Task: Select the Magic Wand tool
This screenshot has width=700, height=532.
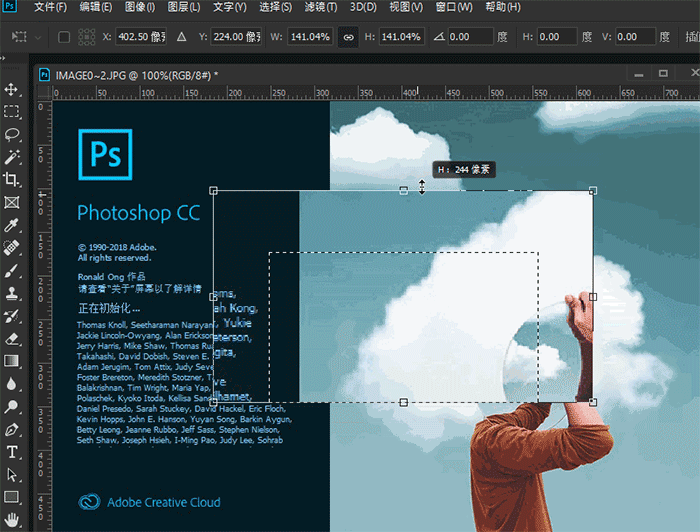Action: tap(11, 157)
